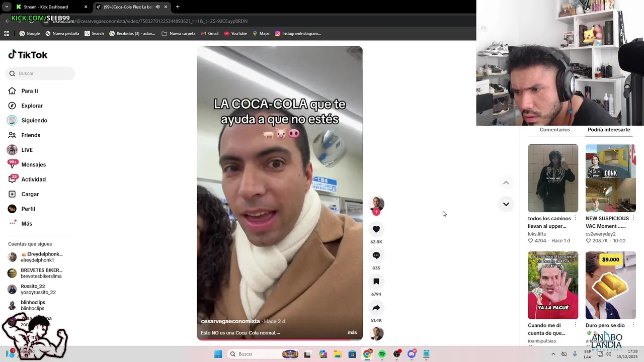Open cesarvegaeconomista profile link on the video
The width and height of the screenshot is (644, 362).
pyautogui.click(x=230, y=321)
